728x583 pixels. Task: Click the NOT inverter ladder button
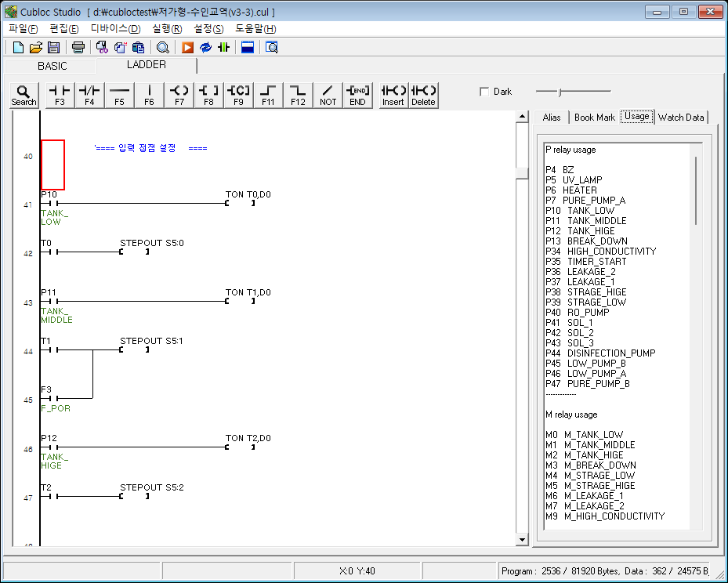point(328,95)
